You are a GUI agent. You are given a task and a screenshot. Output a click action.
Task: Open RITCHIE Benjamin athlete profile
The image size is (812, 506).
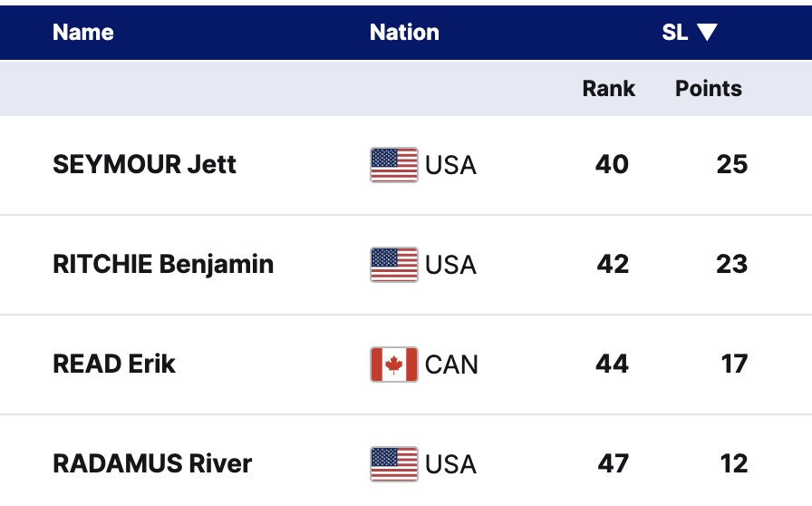coord(163,265)
